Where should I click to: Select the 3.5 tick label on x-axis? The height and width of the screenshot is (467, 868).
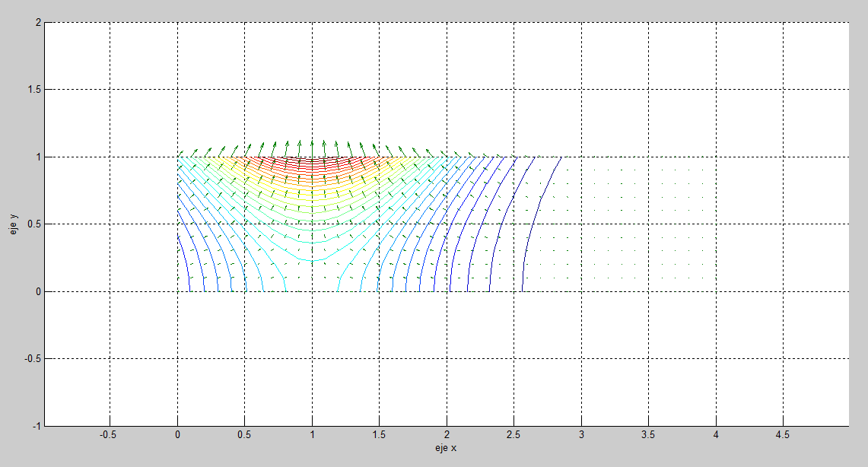click(648, 434)
